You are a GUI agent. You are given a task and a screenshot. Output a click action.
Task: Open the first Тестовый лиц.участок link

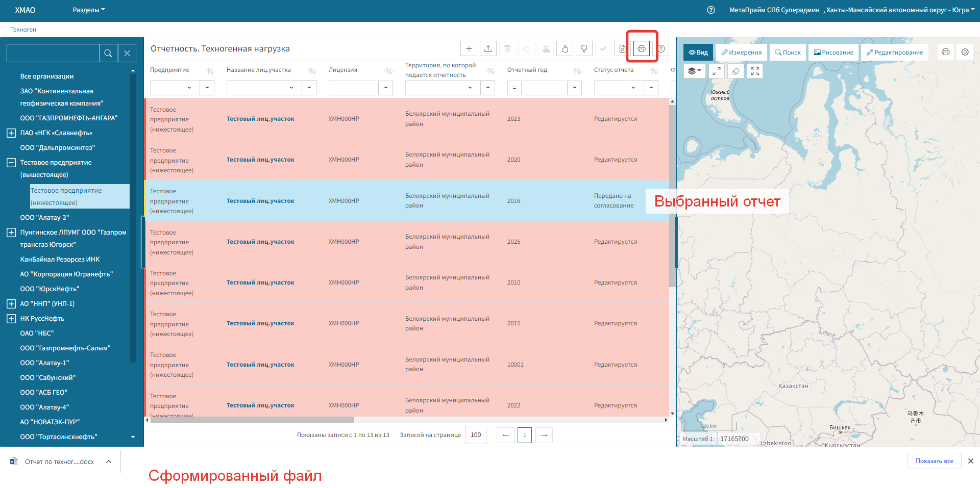[x=260, y=119]
